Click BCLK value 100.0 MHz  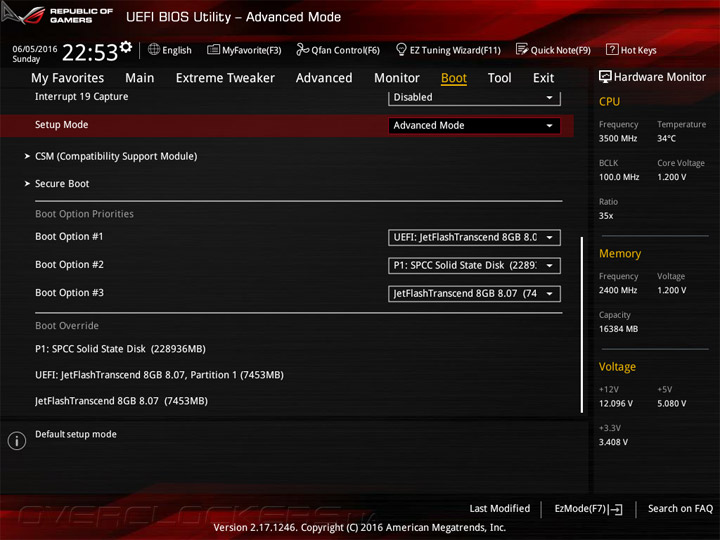(x=619, y=177)
